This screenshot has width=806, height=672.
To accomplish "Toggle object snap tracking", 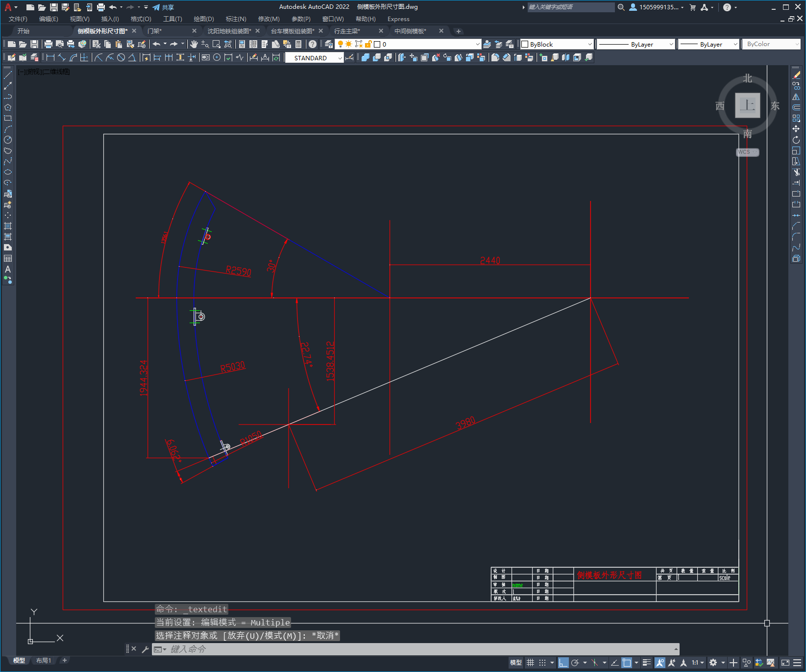I will 614,663.
